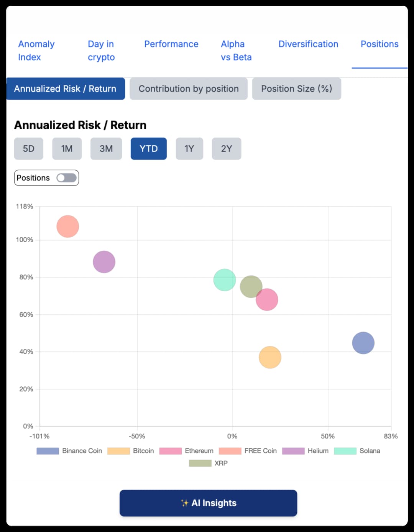Screen dimensions: 414x532
Task: Open the Performance tab
Action: coord(171,44)
